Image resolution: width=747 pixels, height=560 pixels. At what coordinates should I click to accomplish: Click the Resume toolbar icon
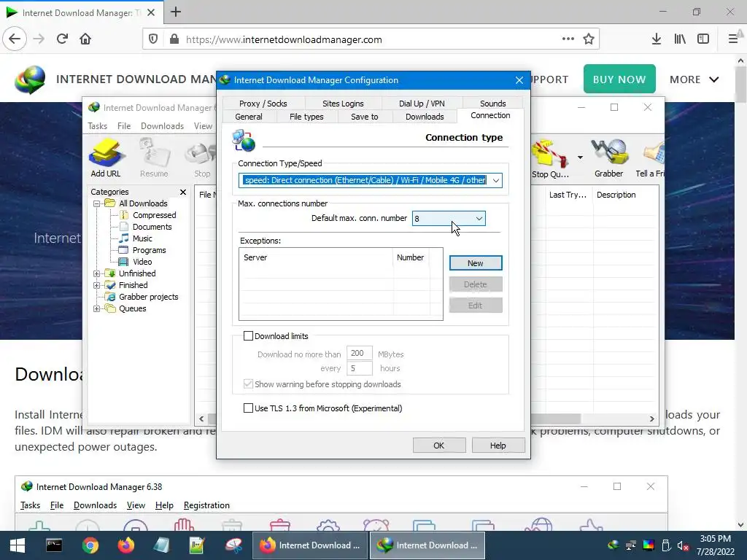click(154, 157)
